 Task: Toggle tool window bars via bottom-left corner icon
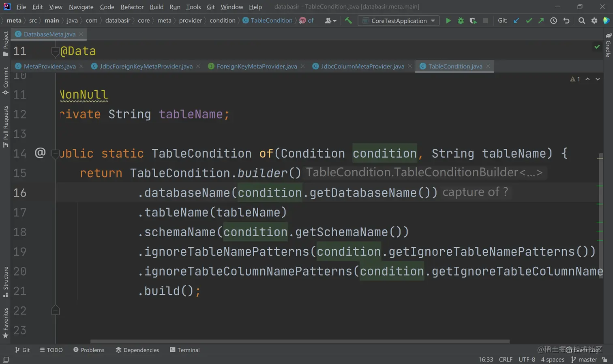click(6, 360)
